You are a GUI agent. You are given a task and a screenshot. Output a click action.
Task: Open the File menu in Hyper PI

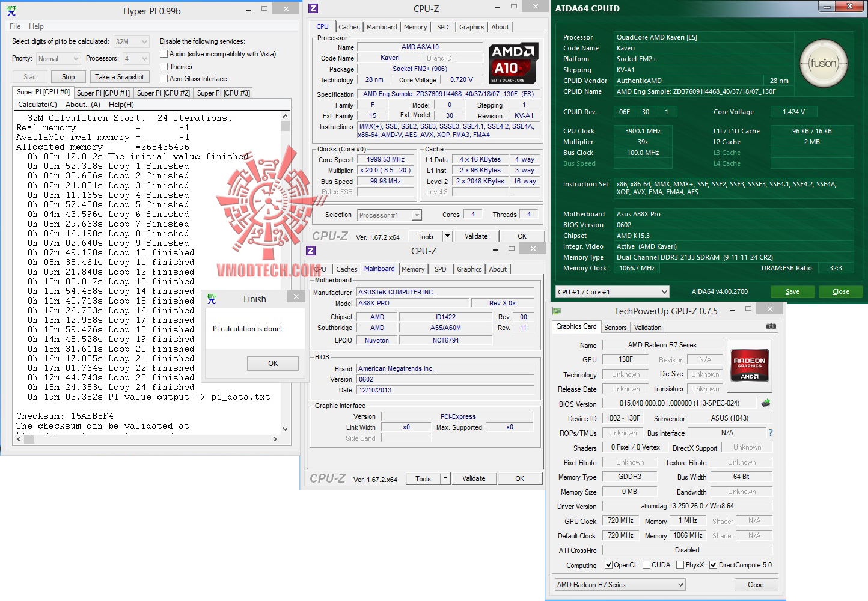pyautogui.click(x=15, y=26)
